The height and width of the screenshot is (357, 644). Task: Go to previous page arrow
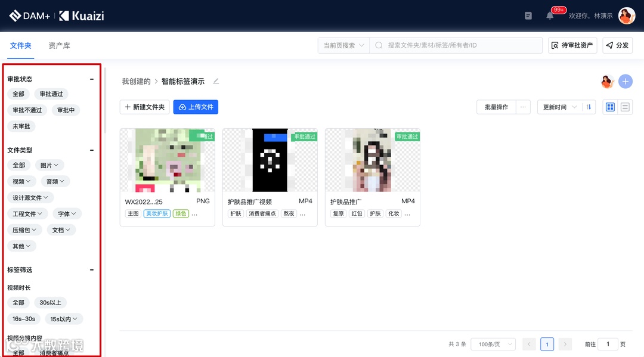(529, 344)
